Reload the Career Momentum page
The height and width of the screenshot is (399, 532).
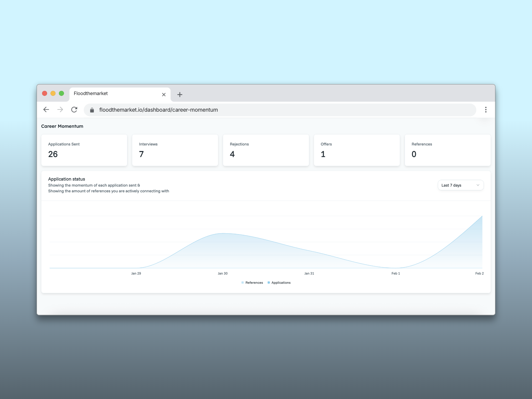pos(74,109)
